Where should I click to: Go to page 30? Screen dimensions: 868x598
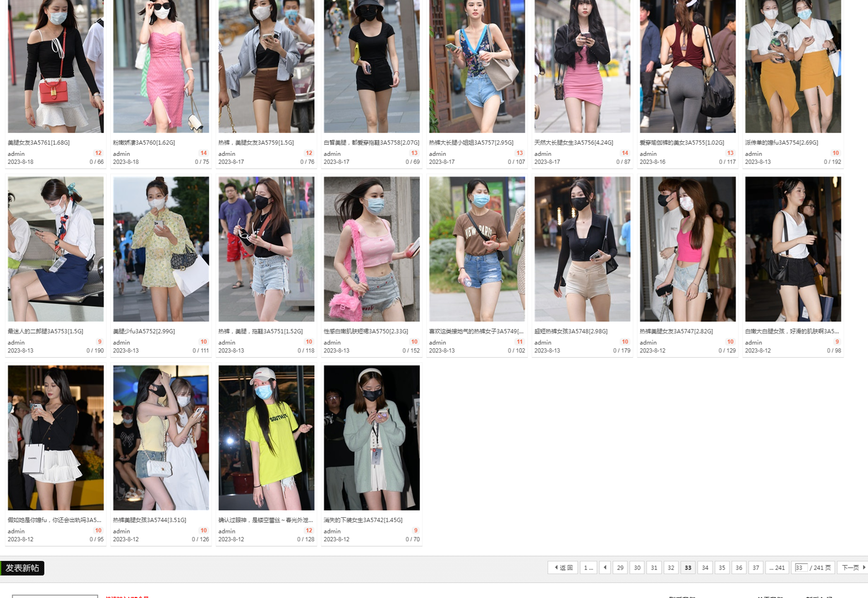[637, 568]
